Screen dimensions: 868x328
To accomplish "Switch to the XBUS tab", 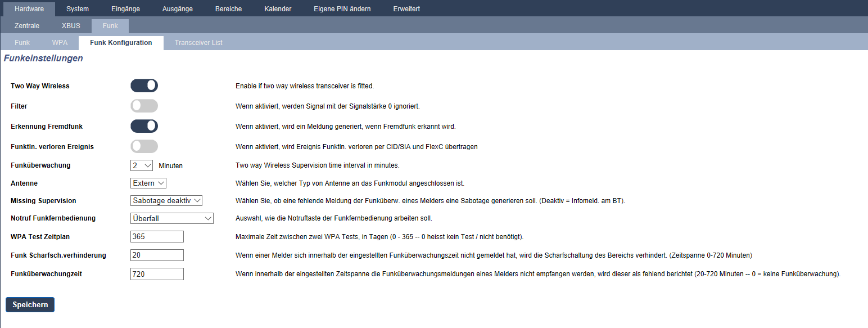I will [71, 26].
